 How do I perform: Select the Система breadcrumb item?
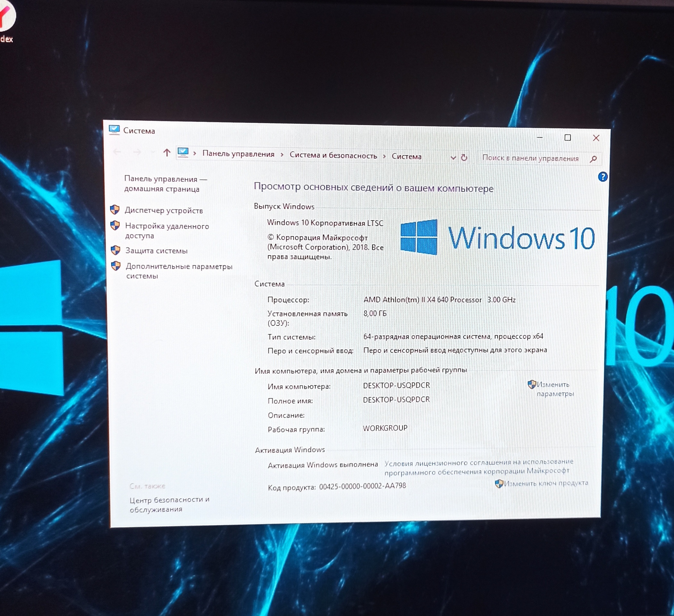click(406, 157)
